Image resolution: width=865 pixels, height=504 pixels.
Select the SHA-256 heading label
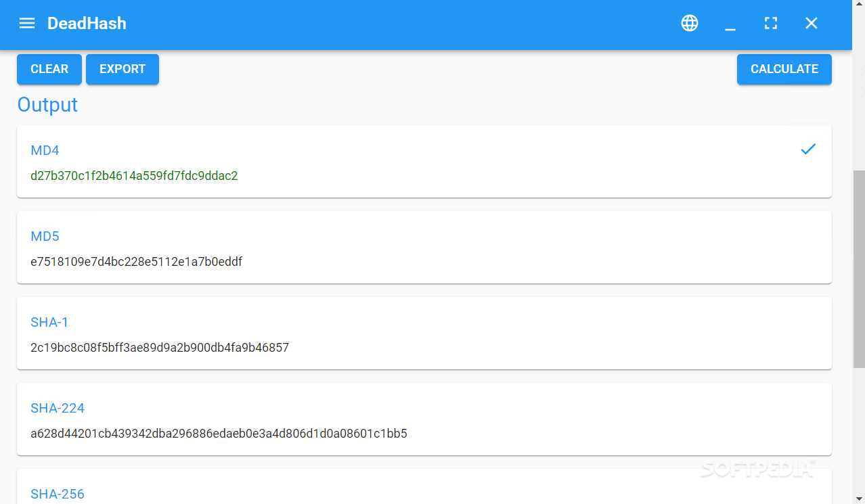[58, 494]
